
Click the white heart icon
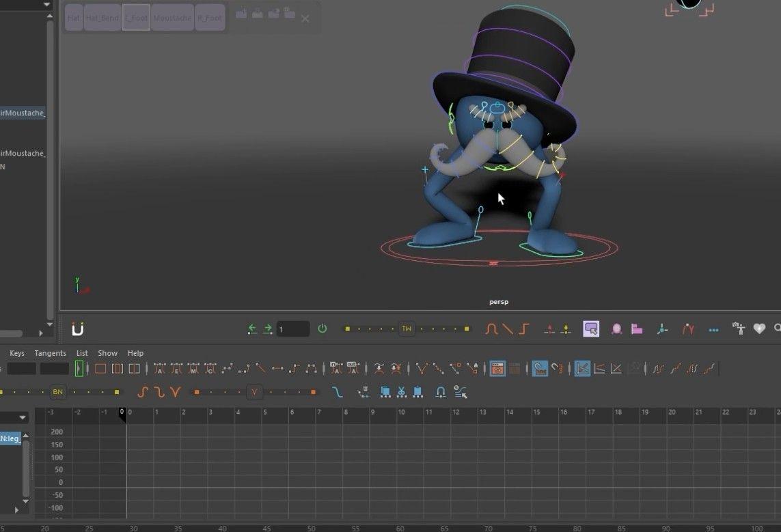point(759,328)
